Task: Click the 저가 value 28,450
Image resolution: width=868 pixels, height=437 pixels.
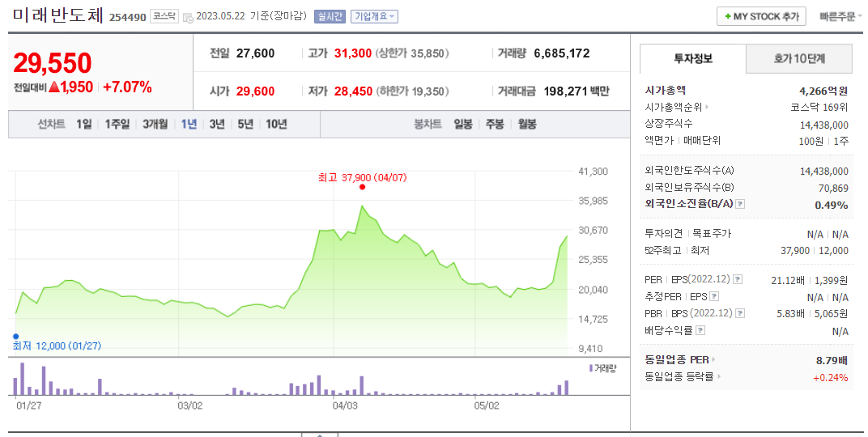Action: (353, 91)
